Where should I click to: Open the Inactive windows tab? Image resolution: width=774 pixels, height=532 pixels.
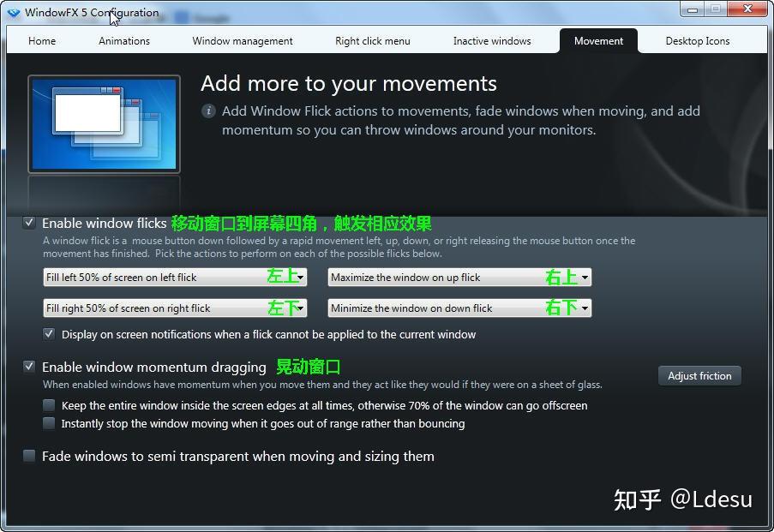[x=491, y=40]
